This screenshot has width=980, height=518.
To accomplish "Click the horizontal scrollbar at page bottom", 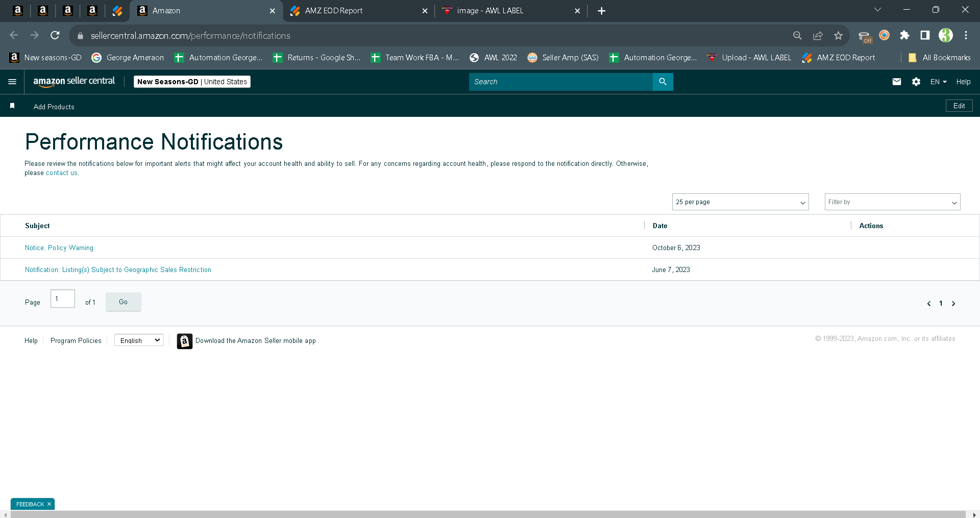I will point(488,514).
